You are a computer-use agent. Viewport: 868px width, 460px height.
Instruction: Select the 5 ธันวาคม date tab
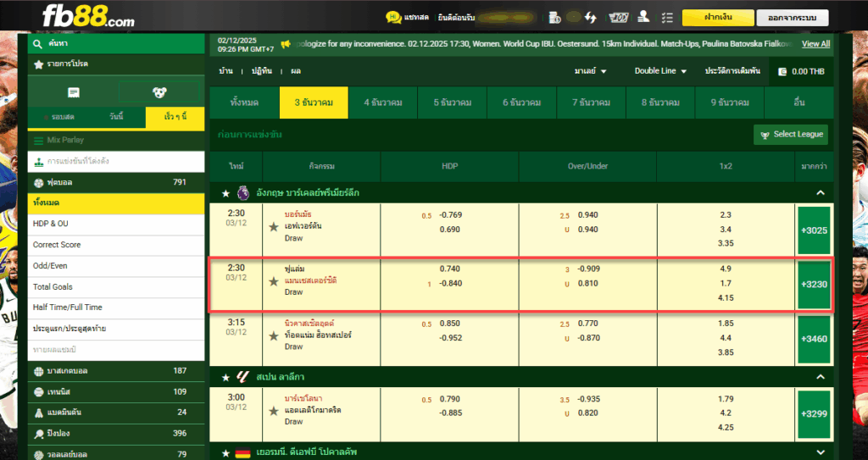point(453,103)
